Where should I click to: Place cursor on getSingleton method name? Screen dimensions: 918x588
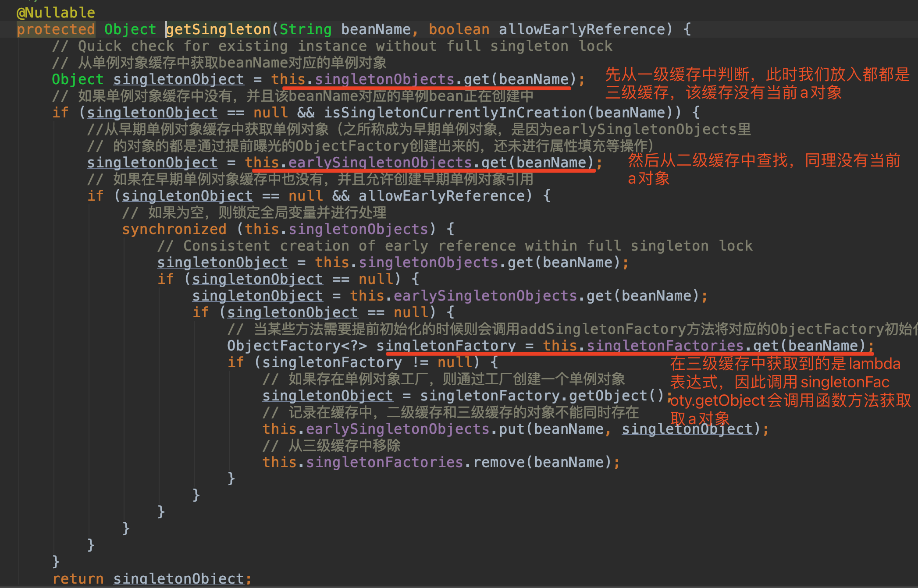[218, 29]
